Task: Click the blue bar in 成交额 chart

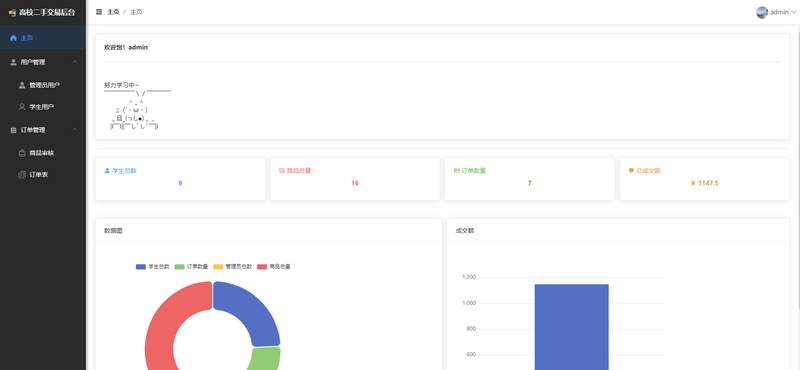Action: click(571, 327)
